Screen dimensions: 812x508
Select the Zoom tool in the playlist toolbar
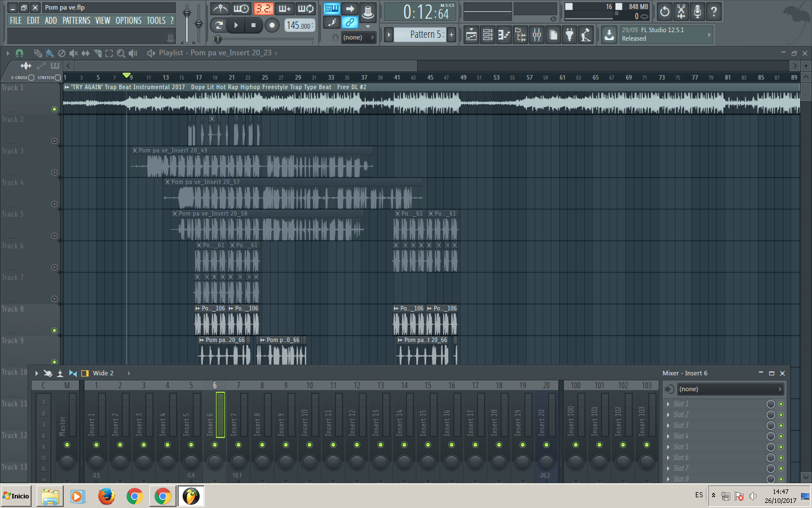tap(122, 53)
